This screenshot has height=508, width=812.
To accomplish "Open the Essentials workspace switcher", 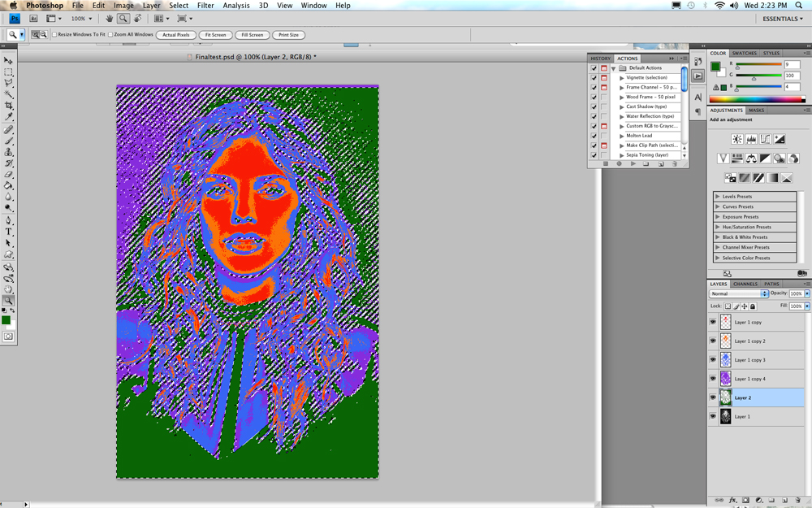I will 783,19.
